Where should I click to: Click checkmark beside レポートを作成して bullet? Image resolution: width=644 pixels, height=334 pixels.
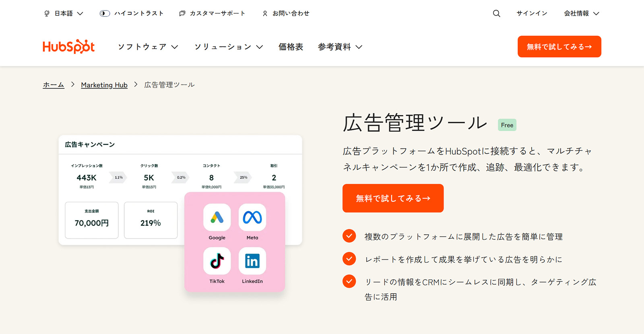(349, 259)
